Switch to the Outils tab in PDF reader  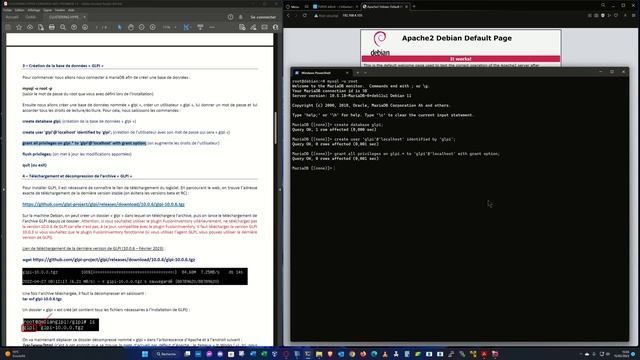point(31,17)
